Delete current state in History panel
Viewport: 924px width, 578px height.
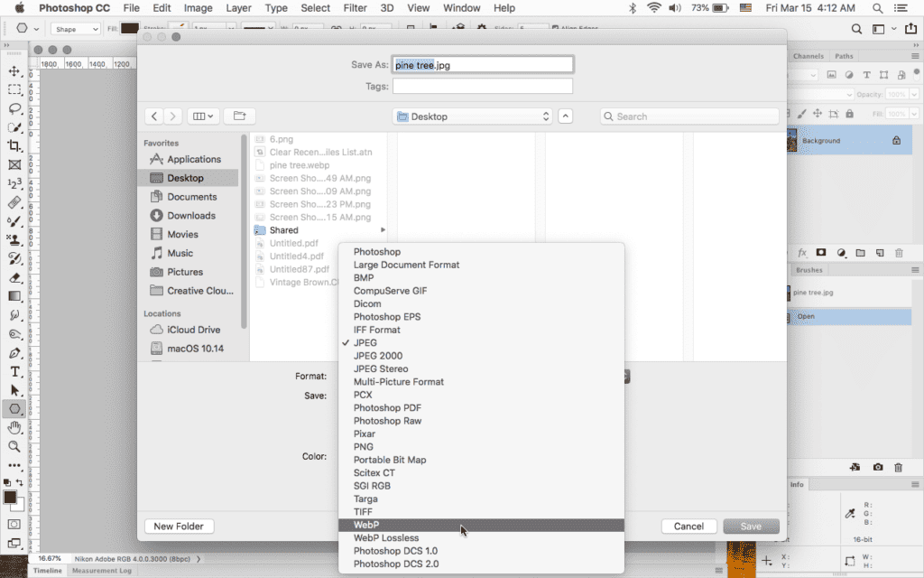[898, 467]
